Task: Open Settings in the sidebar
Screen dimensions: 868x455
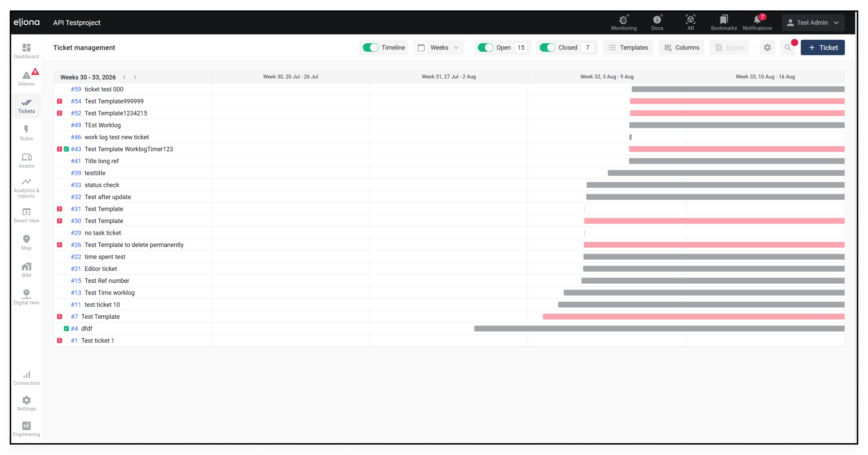Action: click(x=26, y=403)
